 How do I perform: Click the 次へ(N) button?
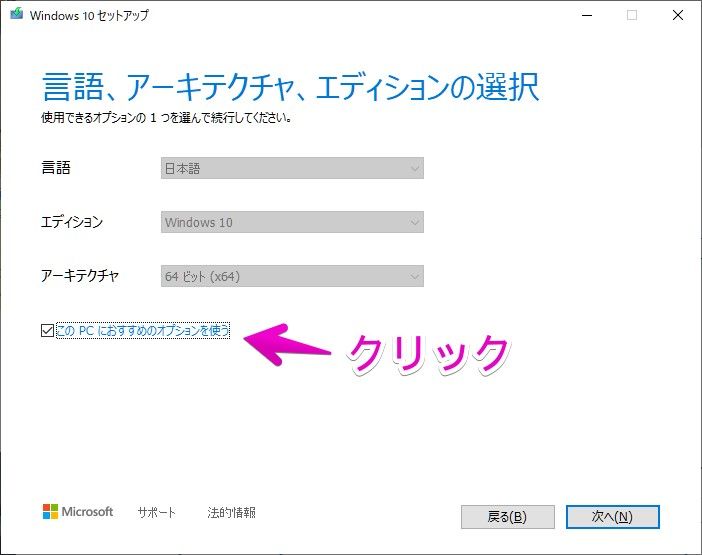[x=612, y=517]
